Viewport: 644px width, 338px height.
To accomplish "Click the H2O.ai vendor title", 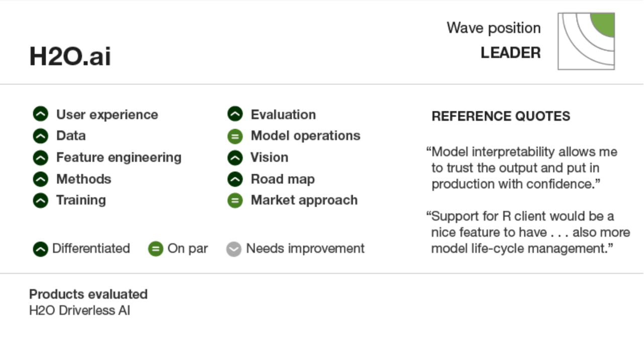I will (x=70, y=56).
